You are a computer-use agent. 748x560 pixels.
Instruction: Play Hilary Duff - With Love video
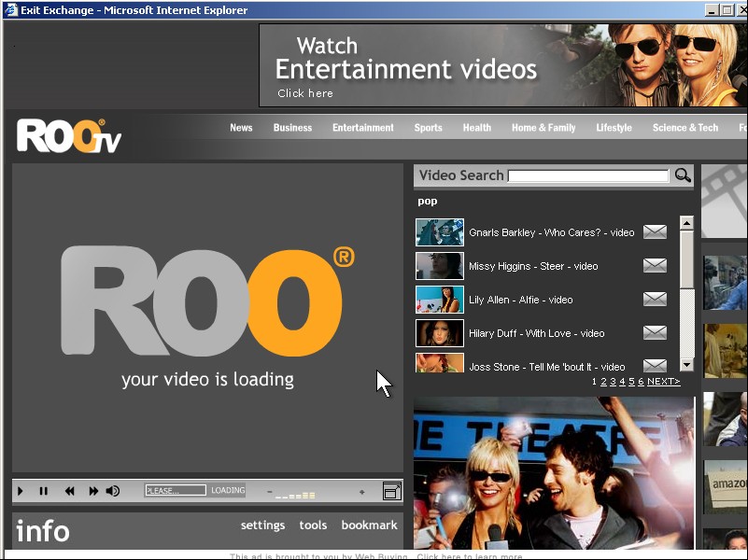pos(536,333)
